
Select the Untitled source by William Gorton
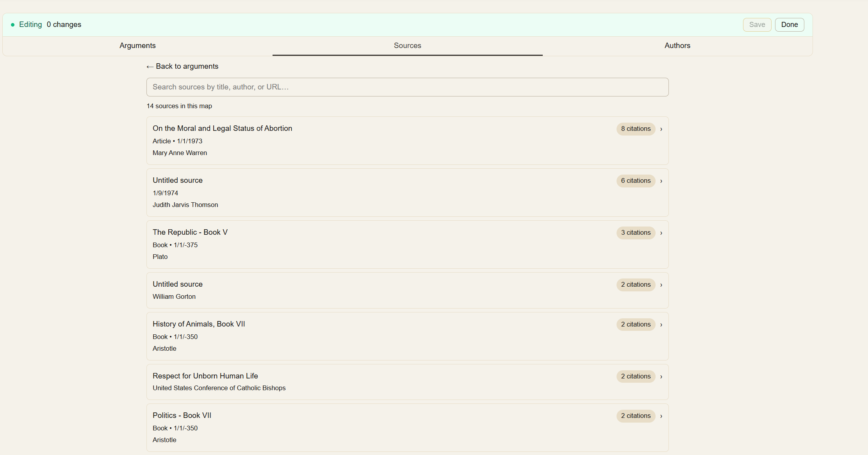pyautogui.click(x=351, y=290)
